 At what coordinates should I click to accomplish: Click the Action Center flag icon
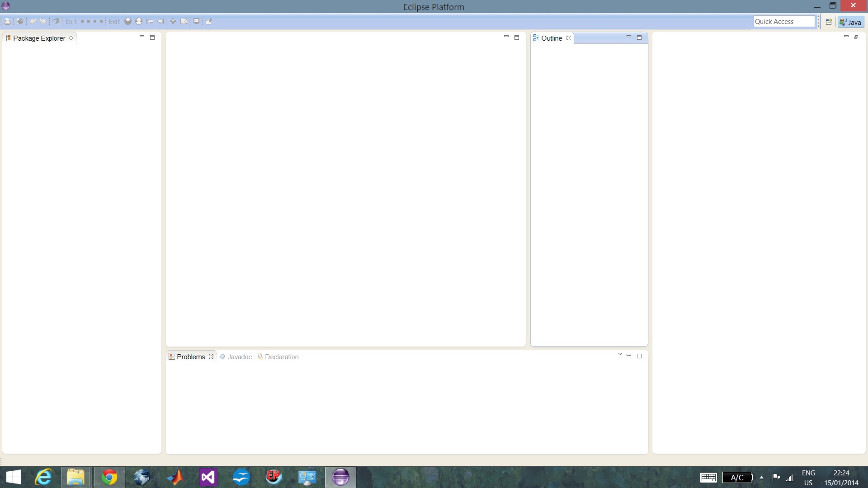pyautogui.click(x=776, y=477)
